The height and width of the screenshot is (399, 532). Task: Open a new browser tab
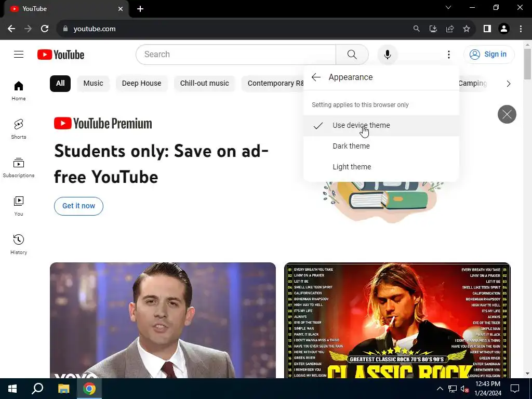(x=140, y=9)
